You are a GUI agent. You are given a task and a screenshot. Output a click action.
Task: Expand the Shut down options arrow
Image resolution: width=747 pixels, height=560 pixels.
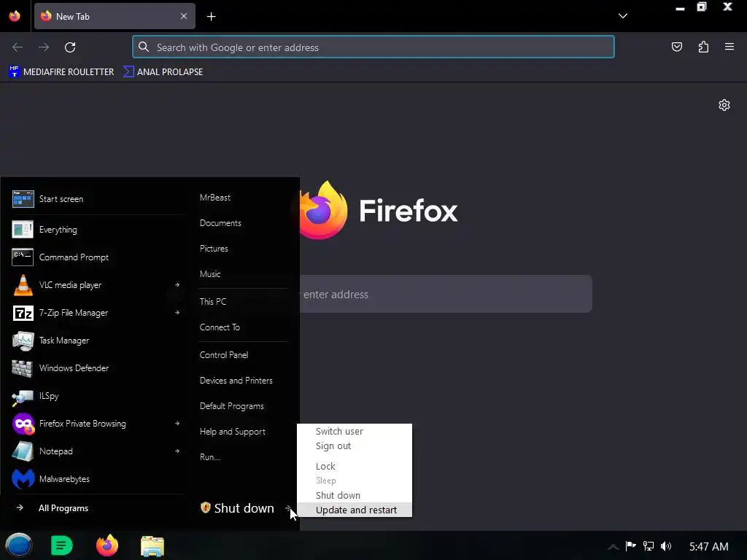click(287, 508)
